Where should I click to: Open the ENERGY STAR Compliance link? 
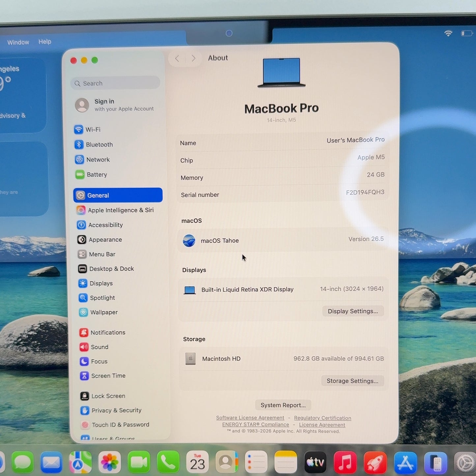(x=255, y=425)
